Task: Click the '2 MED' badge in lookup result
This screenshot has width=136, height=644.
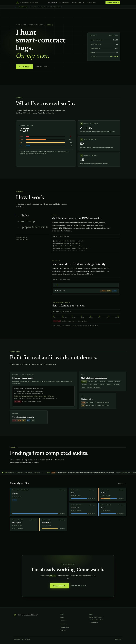Action: pos(109,291)
